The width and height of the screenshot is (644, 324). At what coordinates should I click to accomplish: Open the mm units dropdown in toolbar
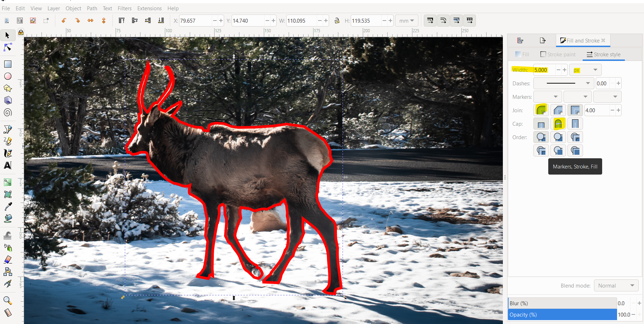(407, 21)
